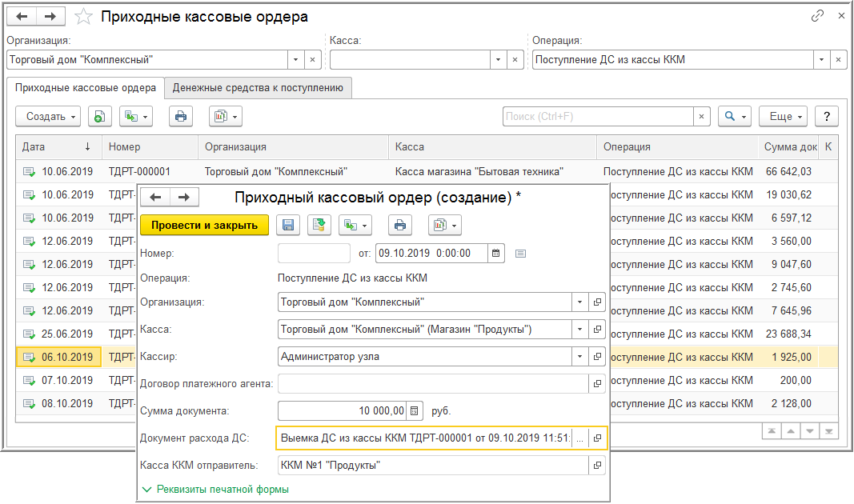Click the get link icon at top right

coord(817,16)
